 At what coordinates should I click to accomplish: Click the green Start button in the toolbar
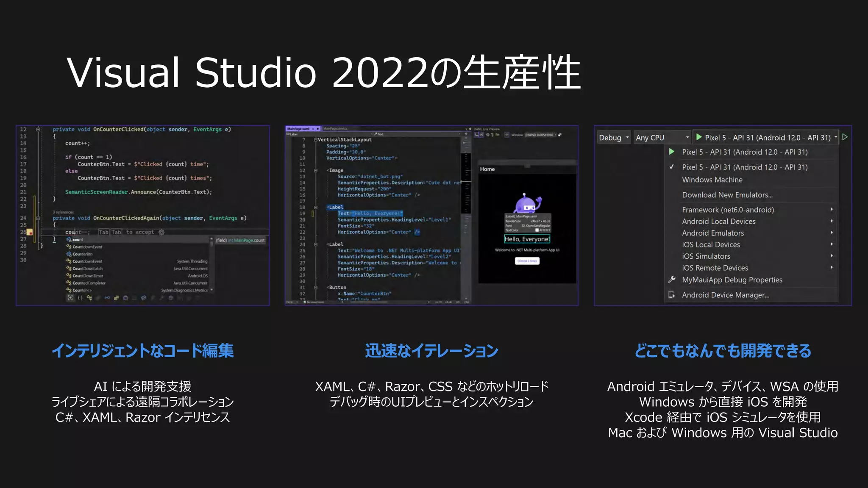(699, 137)
